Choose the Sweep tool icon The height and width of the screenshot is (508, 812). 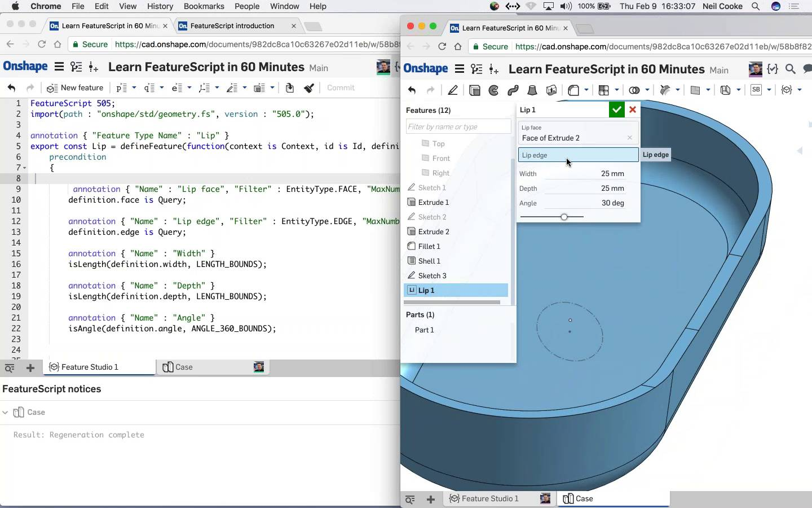coord(513,90)
